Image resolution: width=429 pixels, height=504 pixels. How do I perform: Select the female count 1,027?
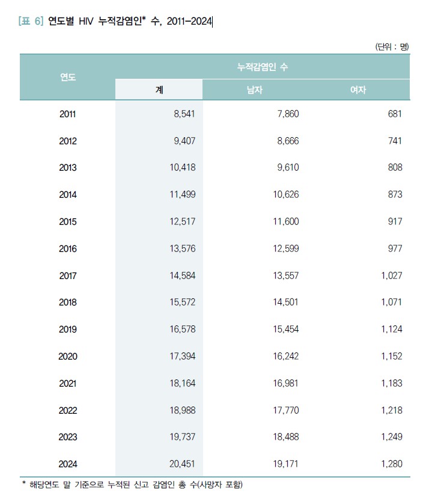coord(391,275)
